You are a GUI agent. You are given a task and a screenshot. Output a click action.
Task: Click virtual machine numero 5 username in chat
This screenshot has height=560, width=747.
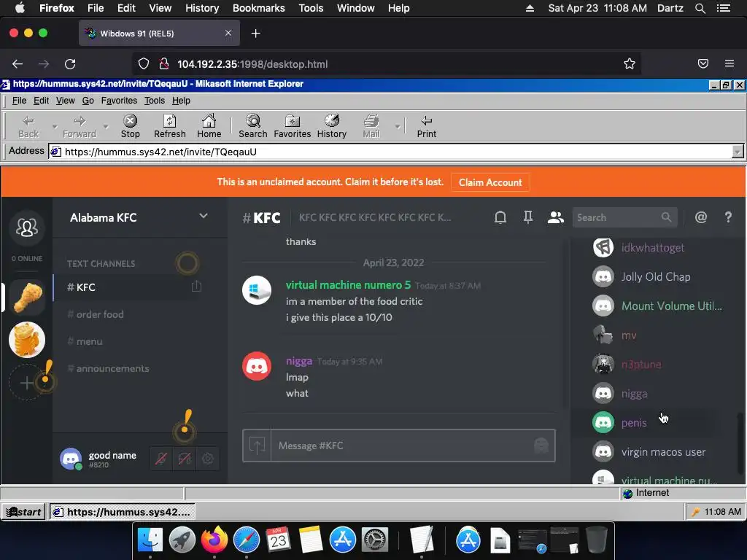[348, 285]
